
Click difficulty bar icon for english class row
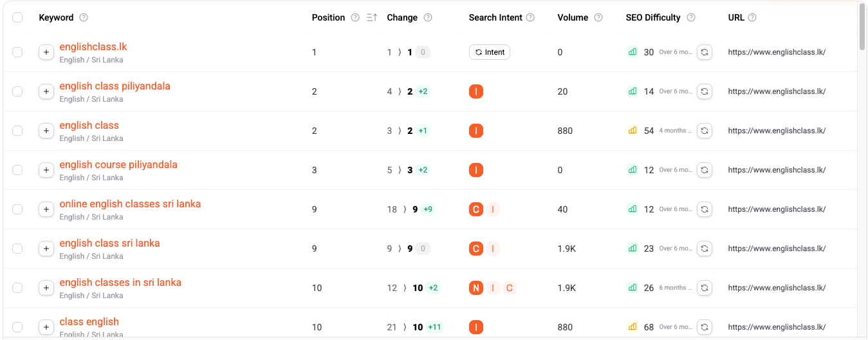[x=633, y=131]
